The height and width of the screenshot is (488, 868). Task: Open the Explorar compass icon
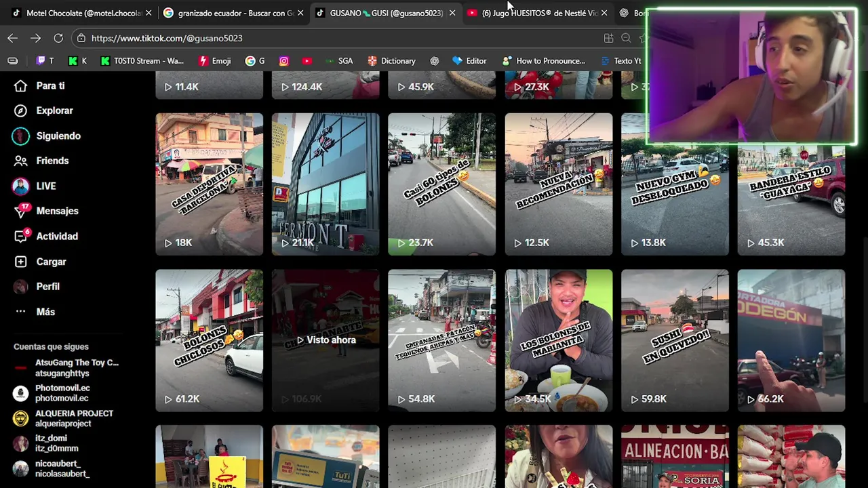21,110
